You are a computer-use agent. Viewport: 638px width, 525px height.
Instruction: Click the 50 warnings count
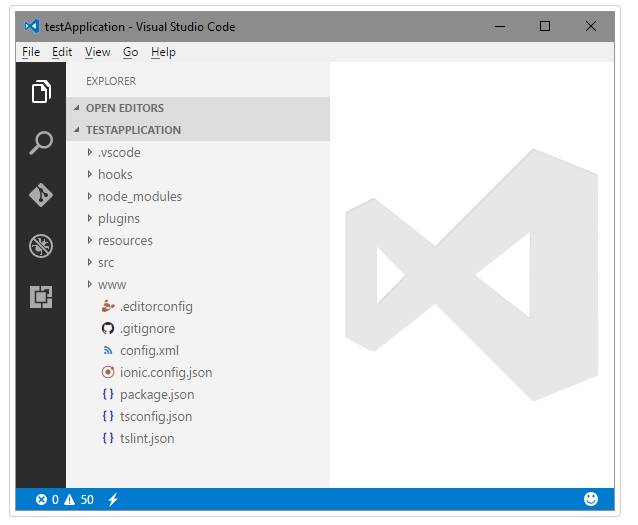click(x=87, y=499)
